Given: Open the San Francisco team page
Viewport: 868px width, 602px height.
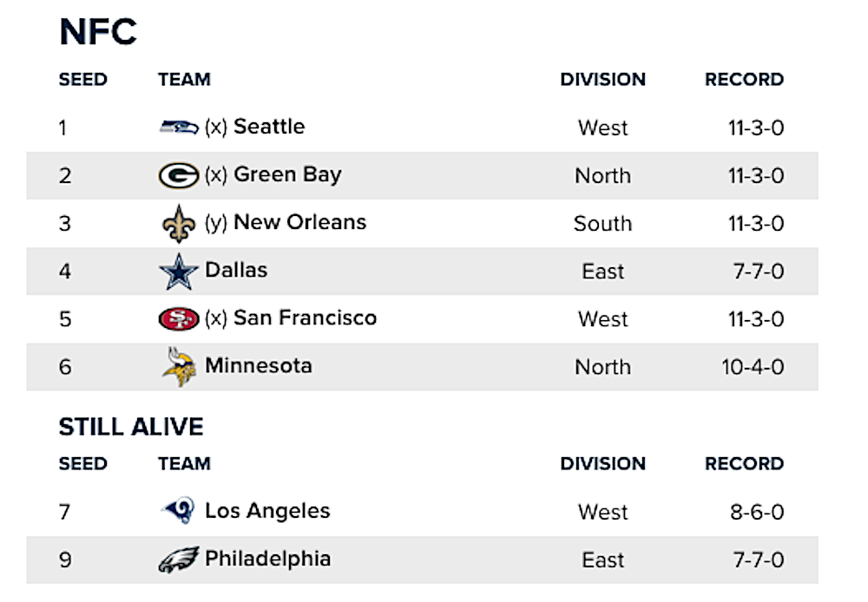Looking at the screenshot, I should tap(305, 318).
